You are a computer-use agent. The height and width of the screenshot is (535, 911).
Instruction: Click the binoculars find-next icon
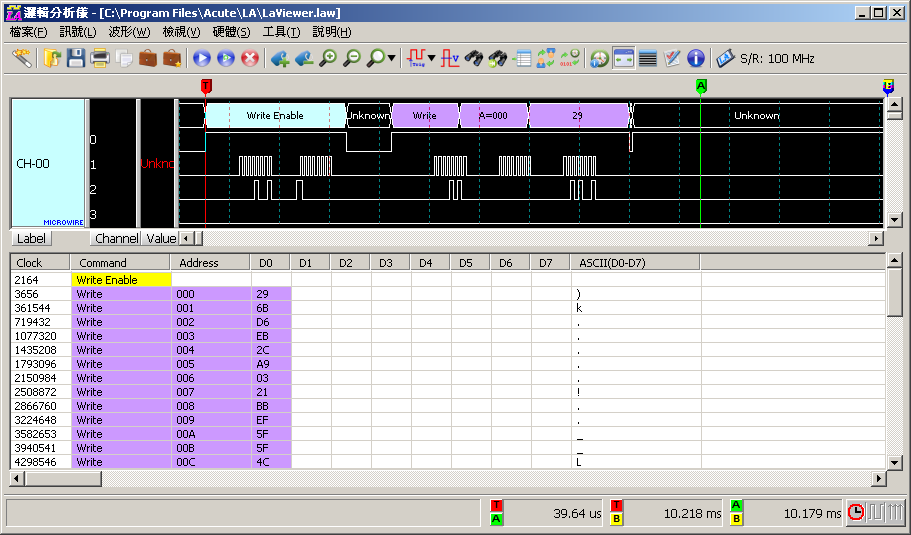(498, 58)
